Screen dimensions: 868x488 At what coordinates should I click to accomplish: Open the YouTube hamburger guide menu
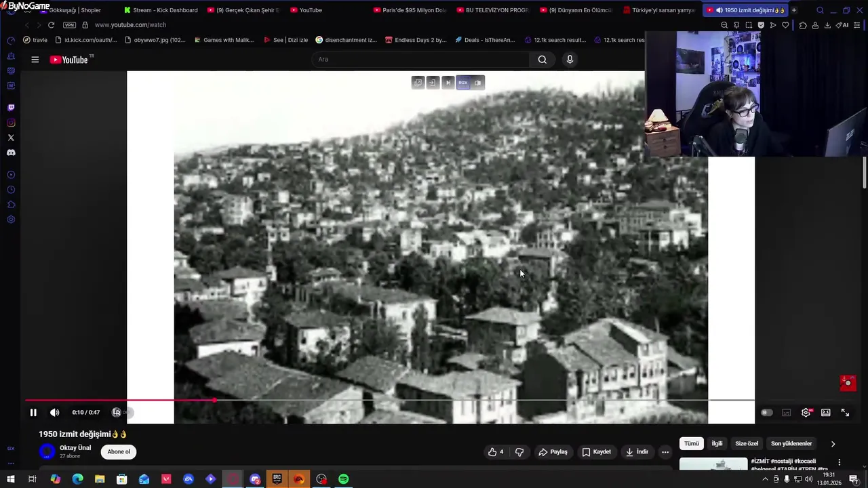tap(35, 60)
